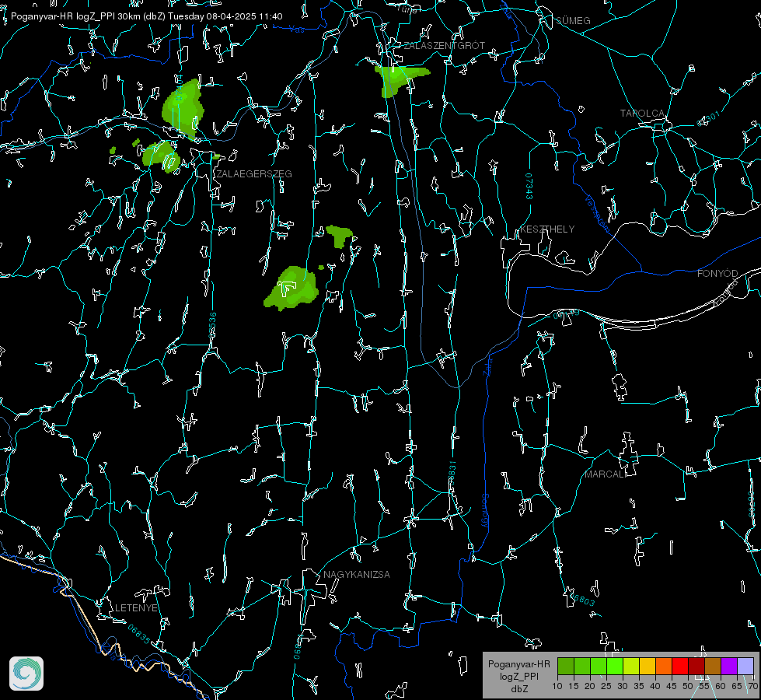Click the NAGYKANIZSA city label
The height and width of the screenshot is (700, 761).
357,575
